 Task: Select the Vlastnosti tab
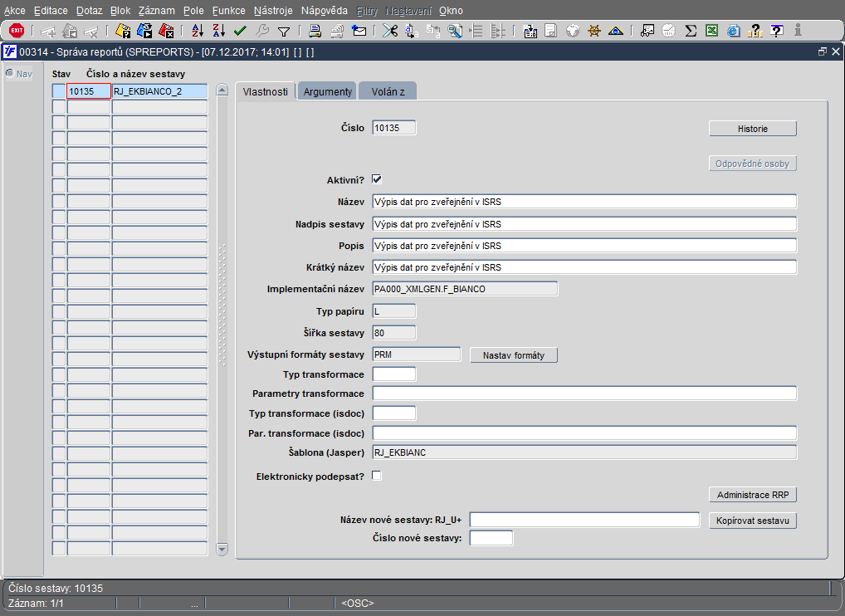(x=265, y=91)
